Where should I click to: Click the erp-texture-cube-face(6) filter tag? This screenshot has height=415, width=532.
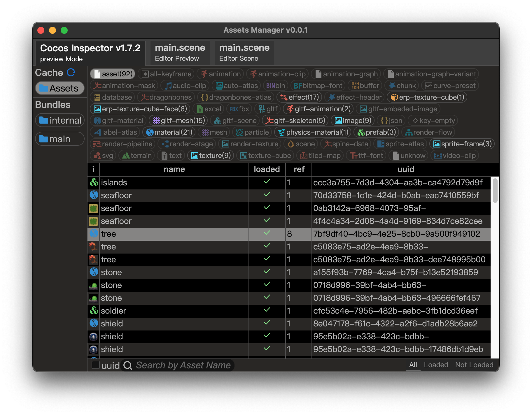click(140, 109)
